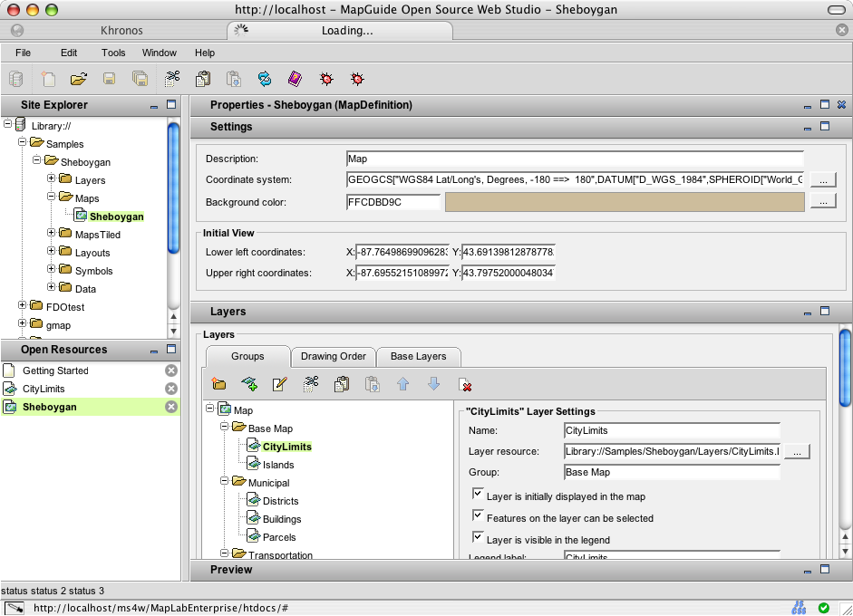Toggle 'Layer is initially displayed in the map'

[478, 495]
